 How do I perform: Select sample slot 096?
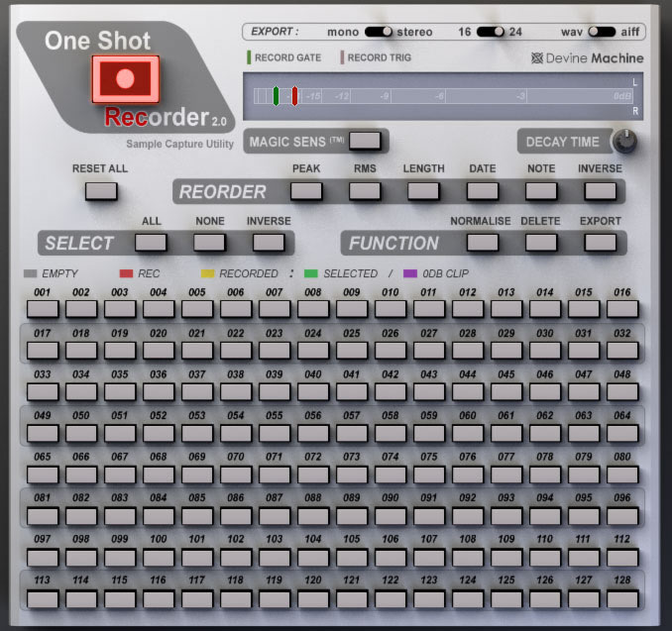[x=622, y=516]
